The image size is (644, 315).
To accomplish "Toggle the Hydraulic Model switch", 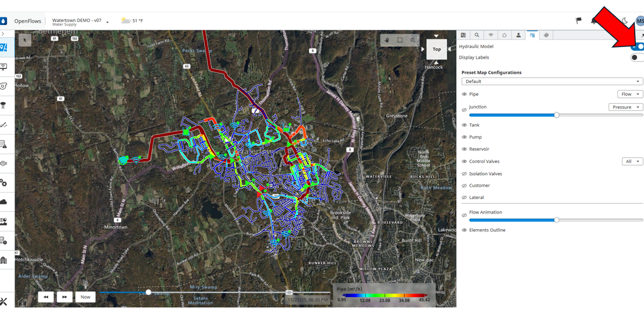I will point(638,46).
